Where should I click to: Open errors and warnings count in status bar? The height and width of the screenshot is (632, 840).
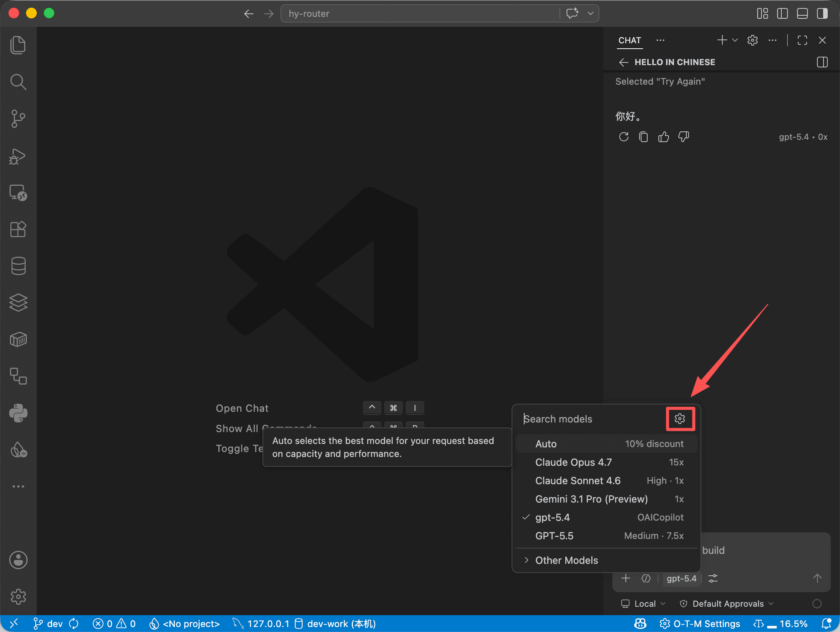(114, 624)
